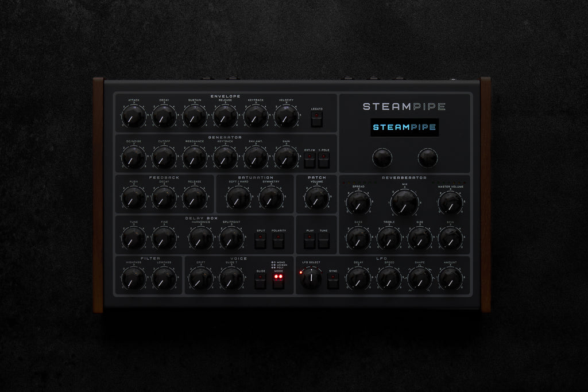Click the Delay Box Harmonics knob
This screenshot has width=588, height=392.
click(x=200, y=238)
